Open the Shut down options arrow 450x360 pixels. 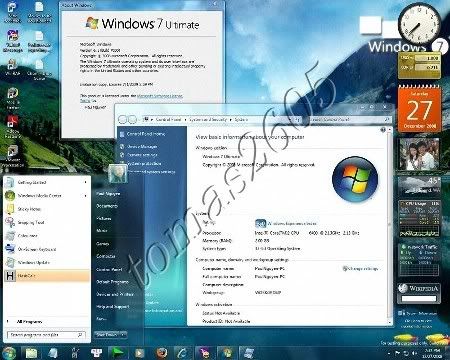[x=123, y=334]
